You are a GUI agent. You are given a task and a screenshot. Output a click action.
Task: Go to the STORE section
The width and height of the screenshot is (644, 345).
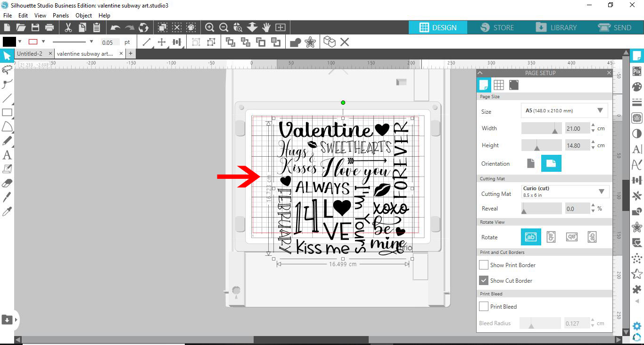pos(497,27)
